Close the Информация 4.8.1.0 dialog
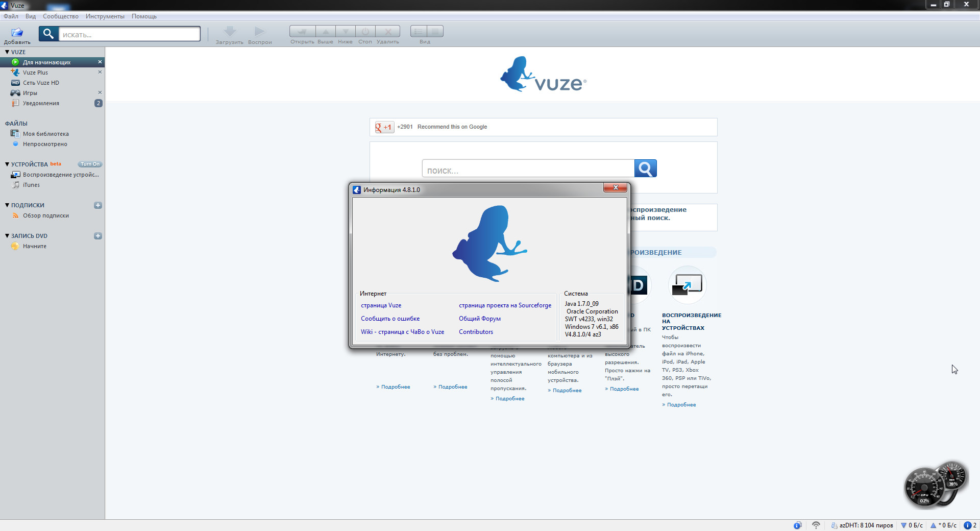 [616, 187]
